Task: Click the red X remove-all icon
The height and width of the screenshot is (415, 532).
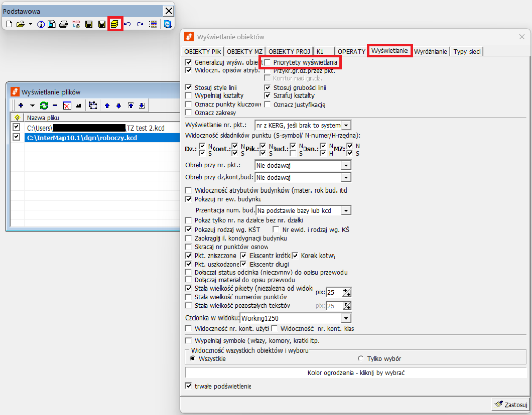Action: click(x=67, y=105)
